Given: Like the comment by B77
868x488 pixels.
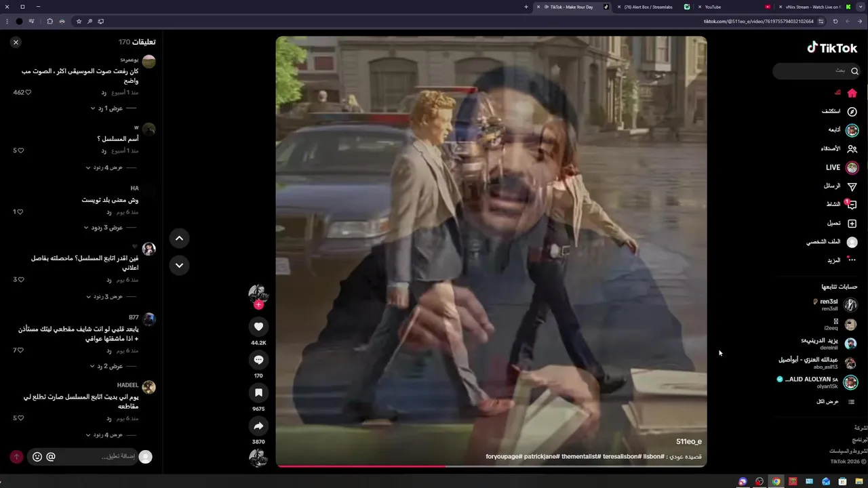Looking at the screenshot, I should [x=21, y=350].
